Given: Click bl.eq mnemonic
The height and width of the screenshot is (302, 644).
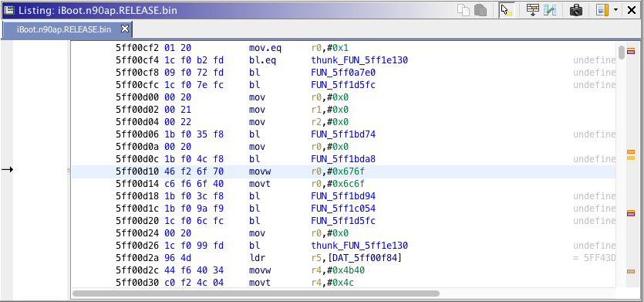Looking at the screenshot, I should pos(262,60).
